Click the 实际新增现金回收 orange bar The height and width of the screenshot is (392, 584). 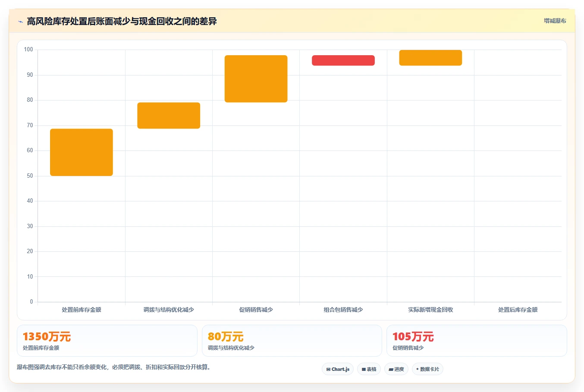point(430,58)
